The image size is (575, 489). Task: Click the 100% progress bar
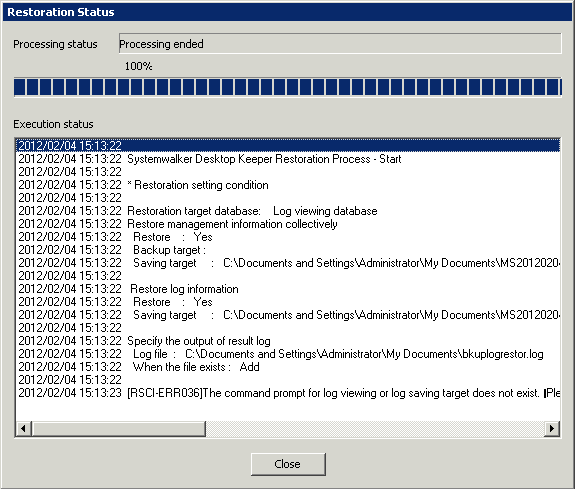(288, 87)
